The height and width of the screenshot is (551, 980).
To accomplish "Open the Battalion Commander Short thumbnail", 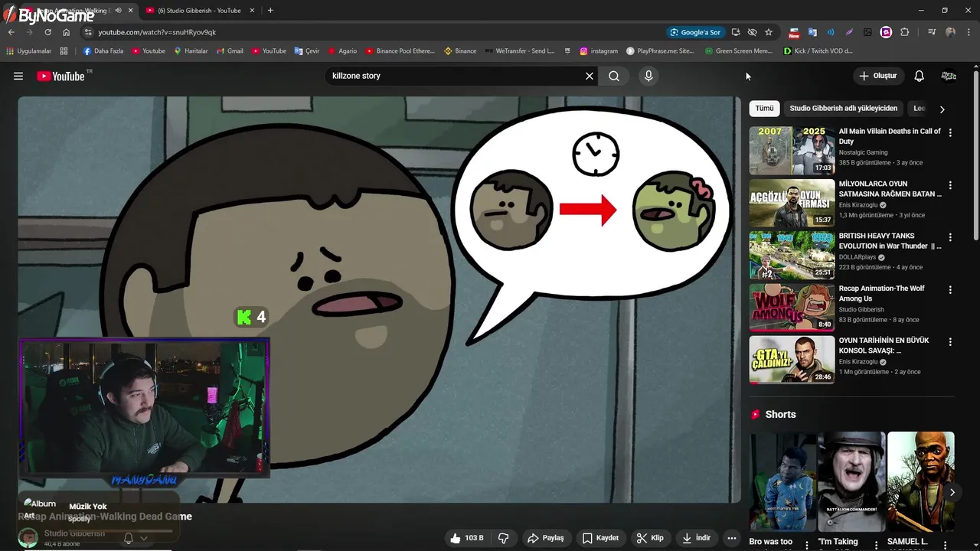I will coord(851,481).
